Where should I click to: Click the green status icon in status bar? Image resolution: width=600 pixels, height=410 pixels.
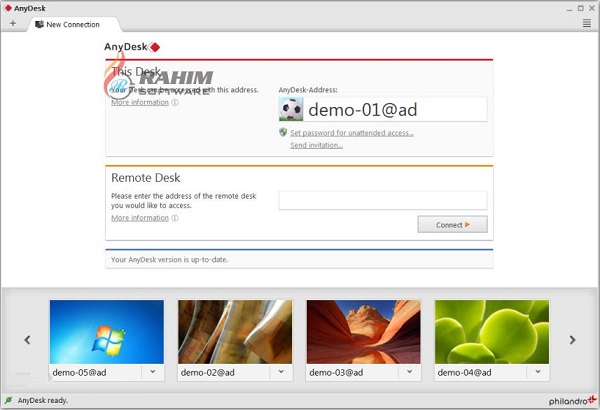(x=8, y=400)
